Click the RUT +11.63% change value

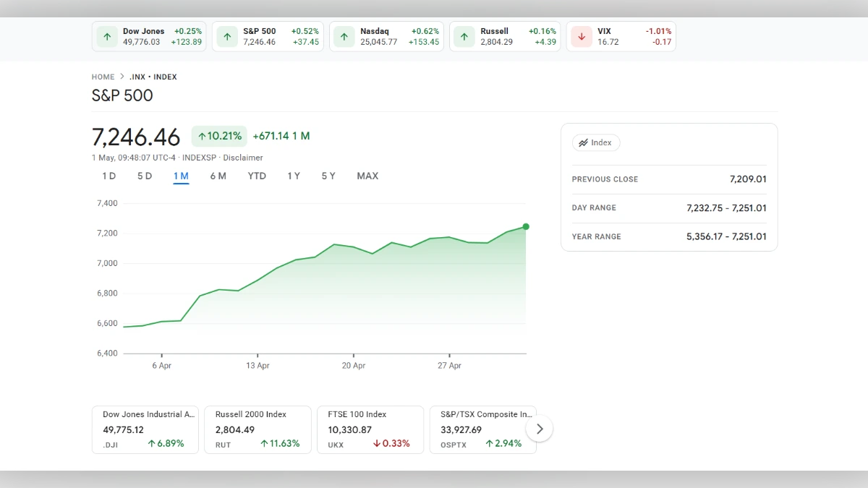click(x=280, y=444)
